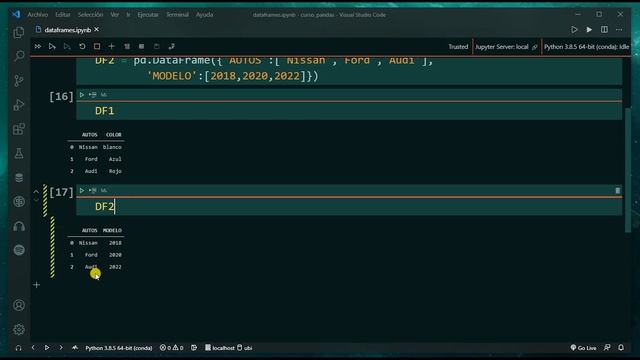Click localhost in status bar
Viewport: 640px width, 360px height.
220,348
